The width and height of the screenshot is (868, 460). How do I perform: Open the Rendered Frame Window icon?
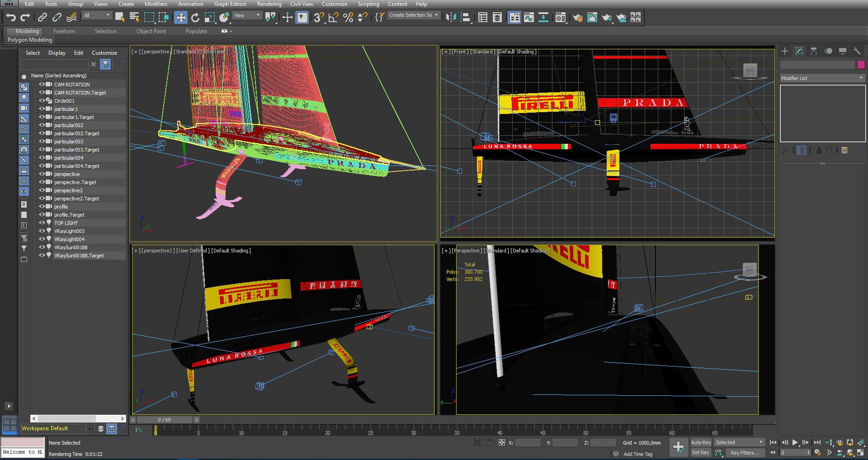[x=592, y=18]
